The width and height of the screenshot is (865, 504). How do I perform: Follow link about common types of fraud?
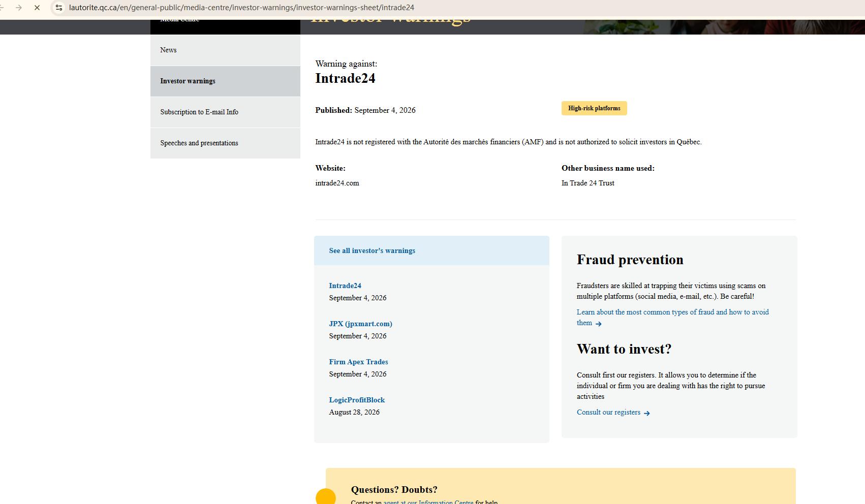pos(672,317)
